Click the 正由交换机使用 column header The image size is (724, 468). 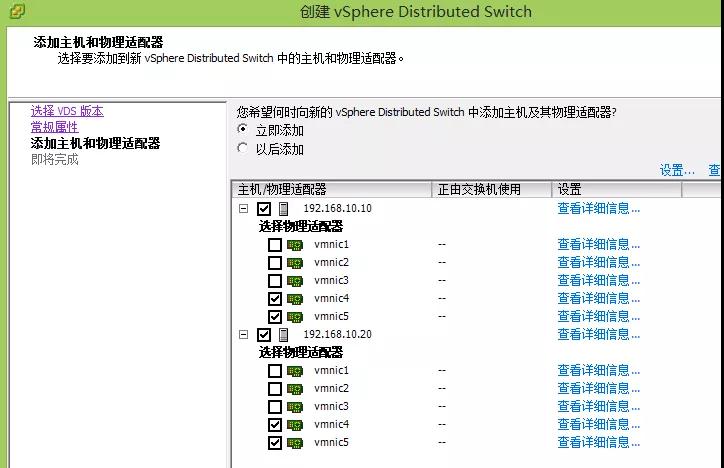[492, 189]
